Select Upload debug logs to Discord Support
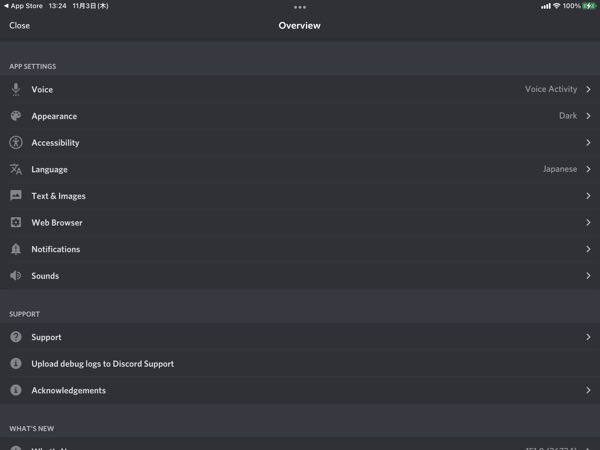The height and width of the screenshot is (450, 600). [102, 364]
